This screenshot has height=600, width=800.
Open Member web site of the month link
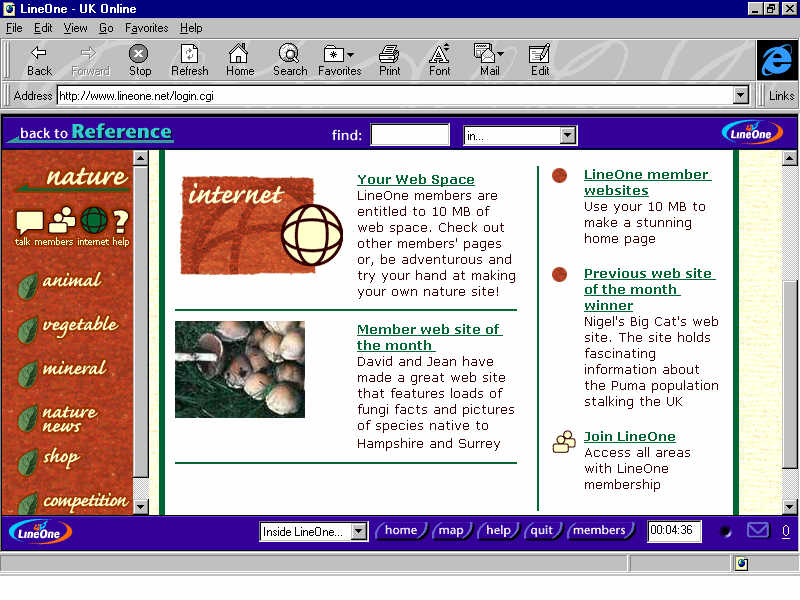click(x=429, y=337)
